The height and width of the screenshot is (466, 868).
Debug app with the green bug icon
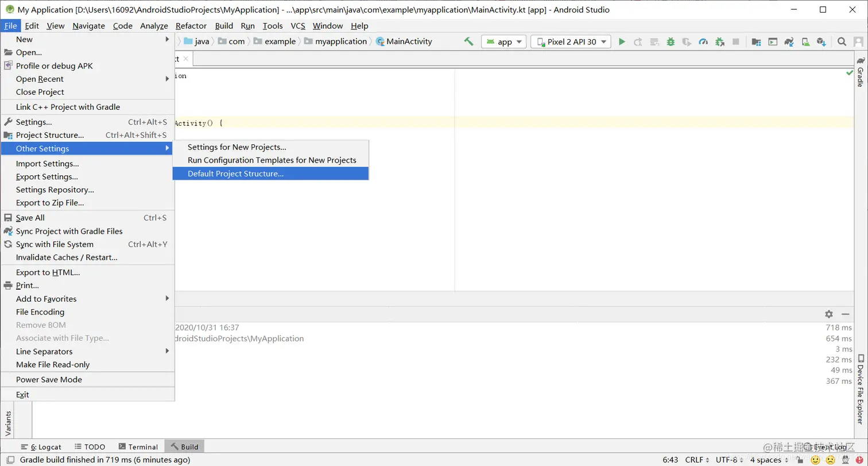(x=671, y=41)
